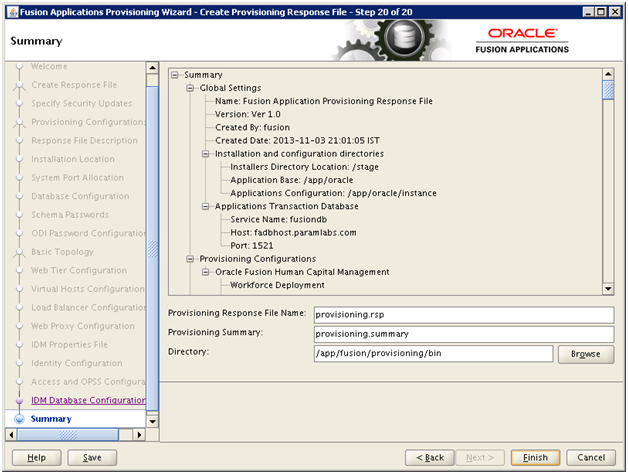628x474 pixels.
Task: Select the Version: Ver 1.0 tree row
Action: [248, 115]
